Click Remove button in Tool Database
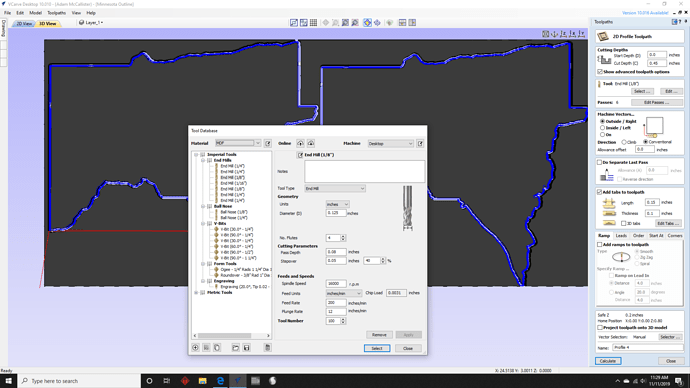690x388 pixels. coord(379,335)
